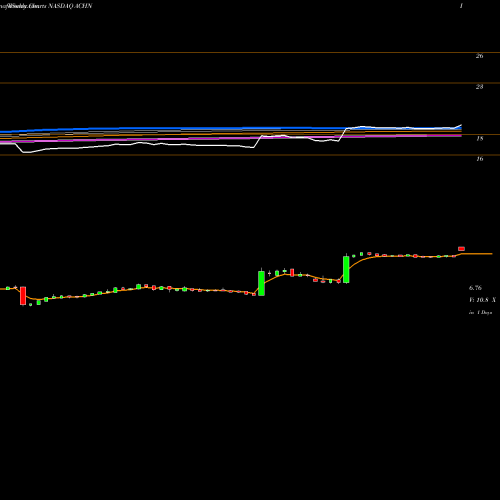Click the "in 1 Days" text

pos(481,313)
